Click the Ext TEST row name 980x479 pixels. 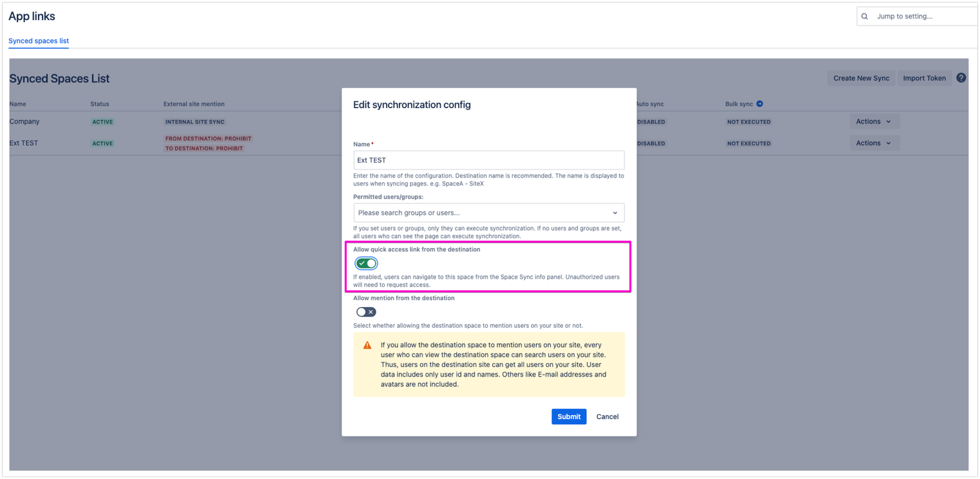pos(24,144)
